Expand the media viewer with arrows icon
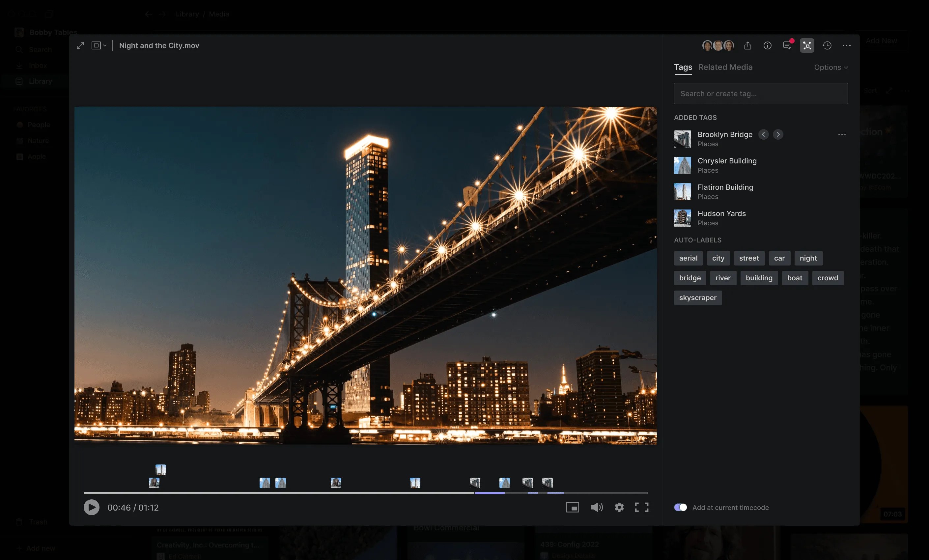 tap(80, 46)
